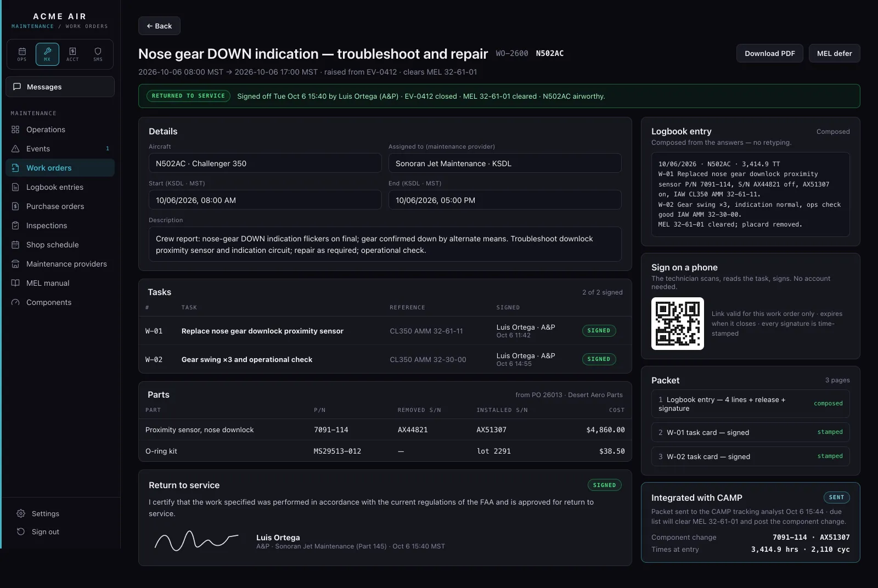Click the Aircraft field N502AC · Challenger 350
The image size is (878, 588).
[265, 163]
